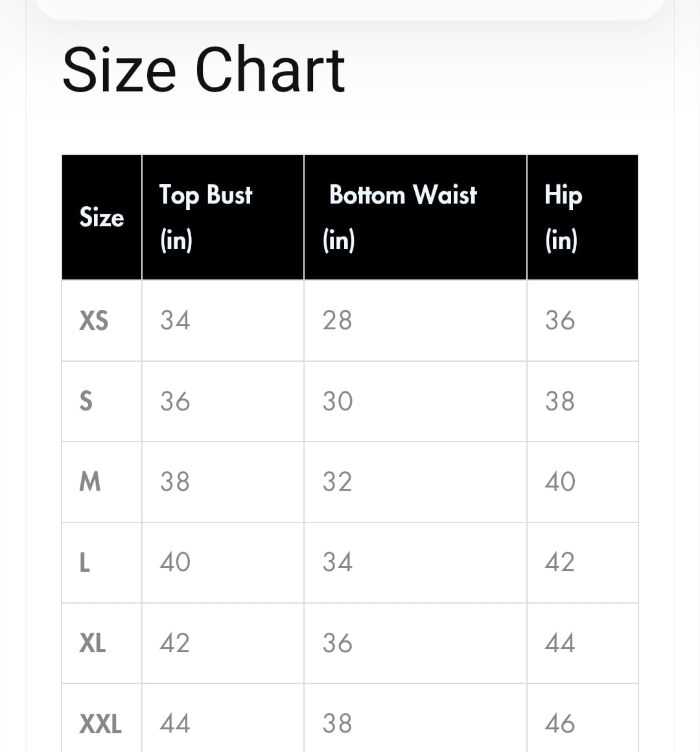Click the XL top bust value 42

click(x=175, y=643)
